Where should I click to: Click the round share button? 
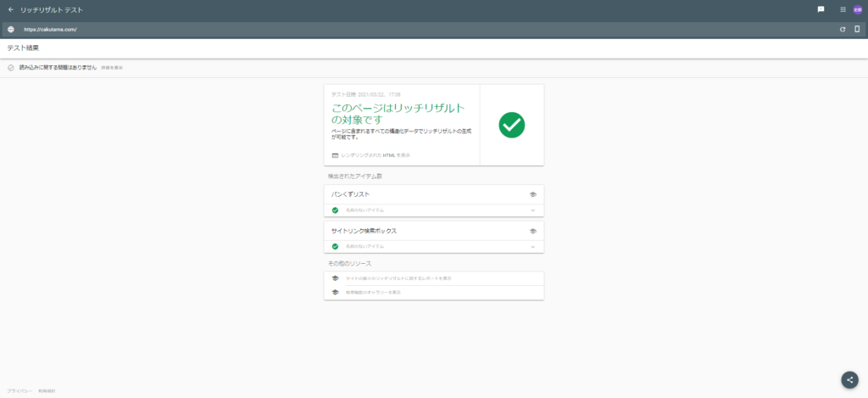(849, 379)
